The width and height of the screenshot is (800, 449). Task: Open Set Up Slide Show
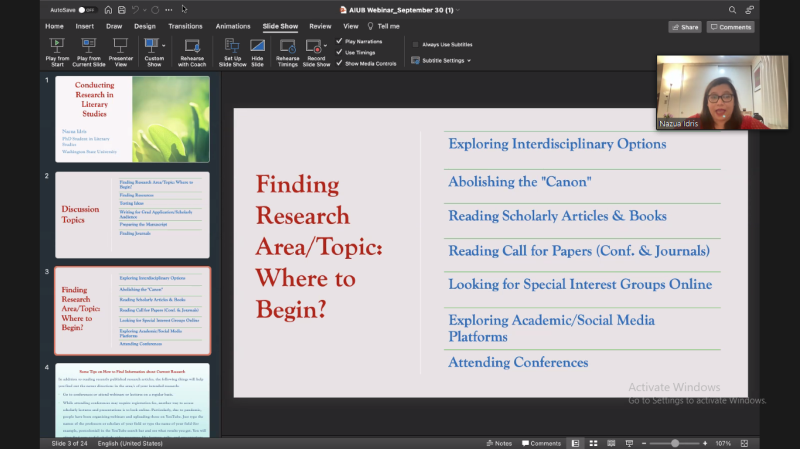pyautogui.click(x=232, y=45)
